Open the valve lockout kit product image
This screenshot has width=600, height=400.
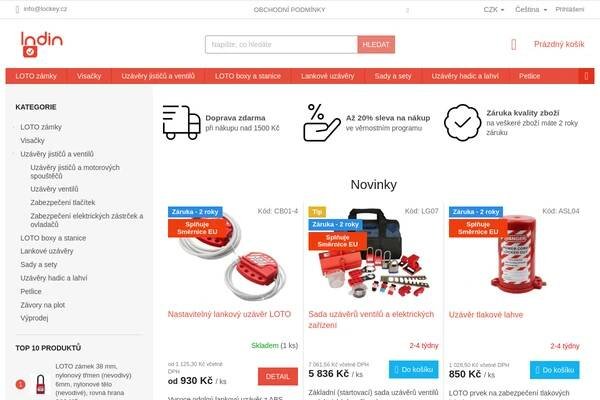pos(373,255)
